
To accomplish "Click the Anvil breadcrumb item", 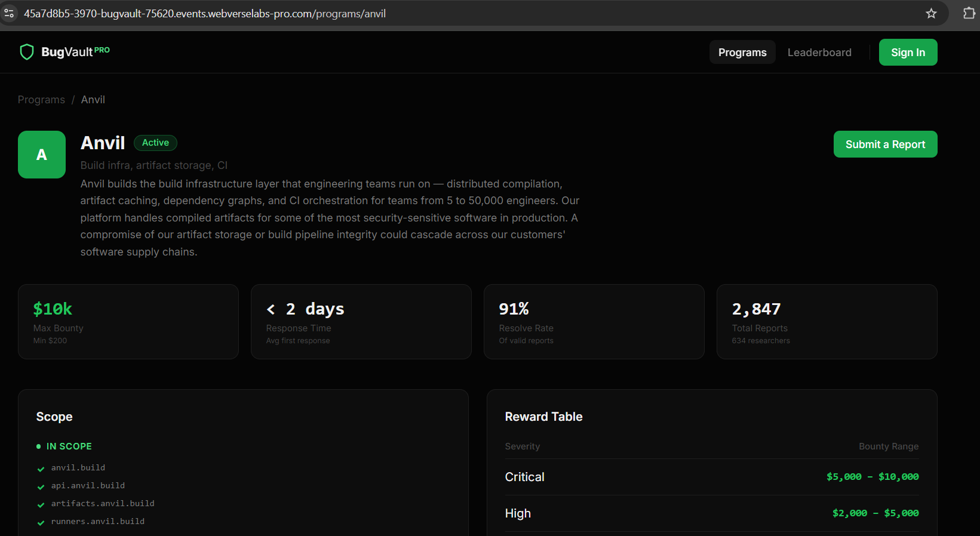I will 93,100.
